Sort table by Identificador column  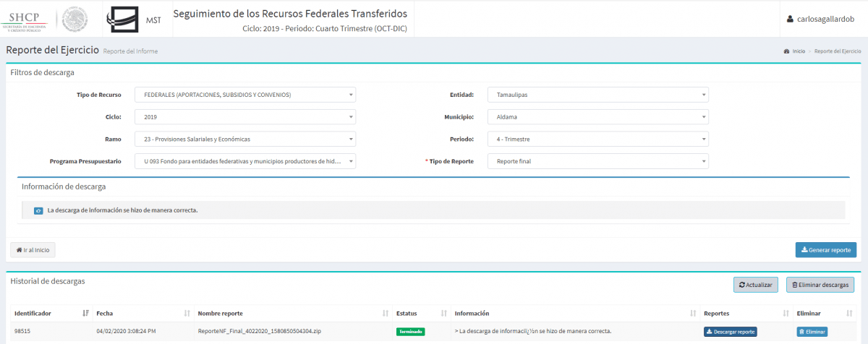tap(51, 313)
